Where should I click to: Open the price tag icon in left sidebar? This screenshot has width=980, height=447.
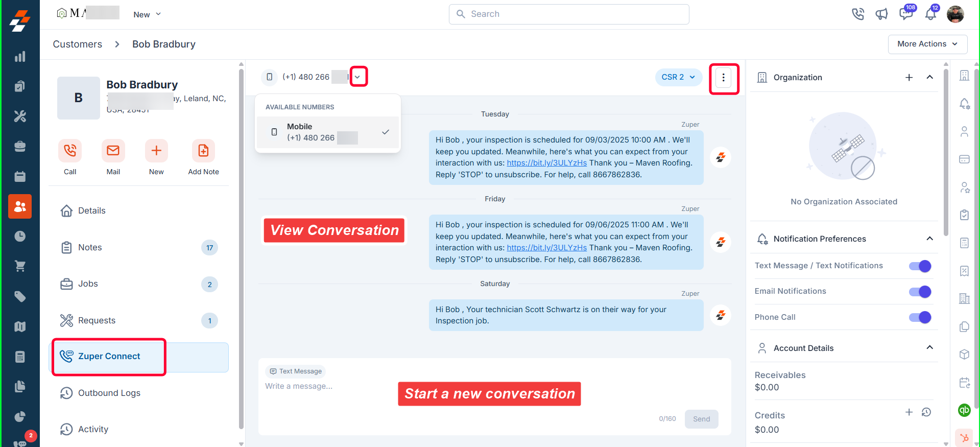click(20, 296)
